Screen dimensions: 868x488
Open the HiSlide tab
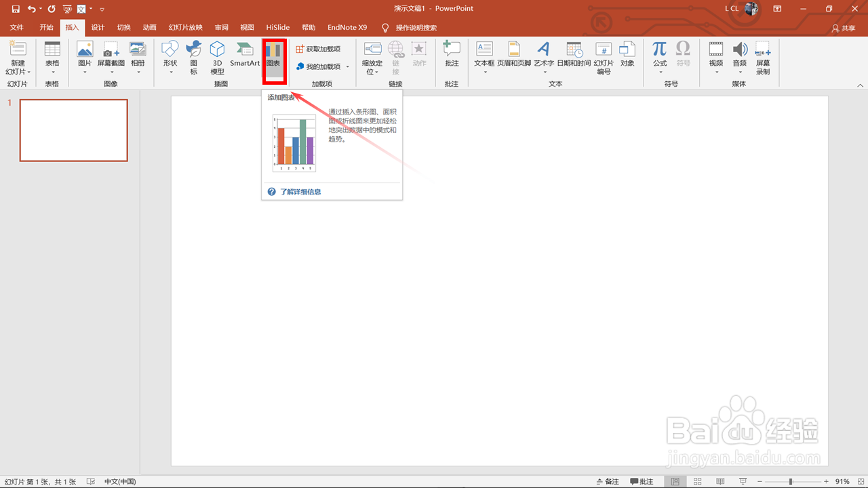pos(278,28)
